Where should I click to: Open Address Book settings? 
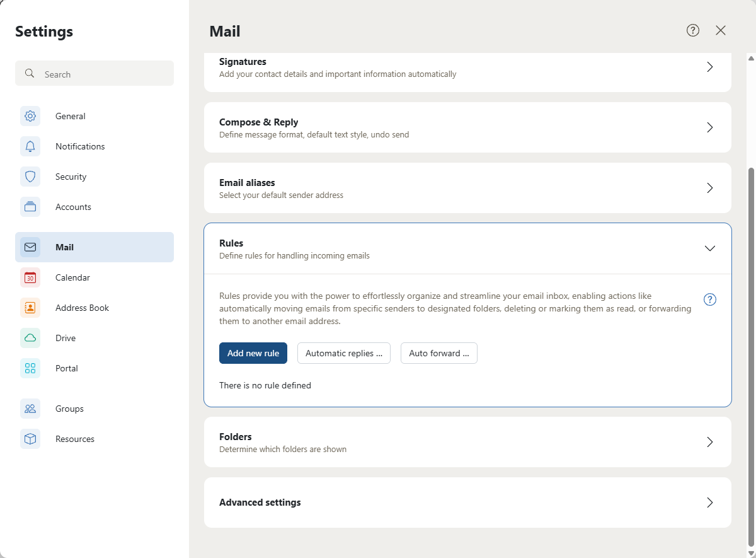[94, 308]
